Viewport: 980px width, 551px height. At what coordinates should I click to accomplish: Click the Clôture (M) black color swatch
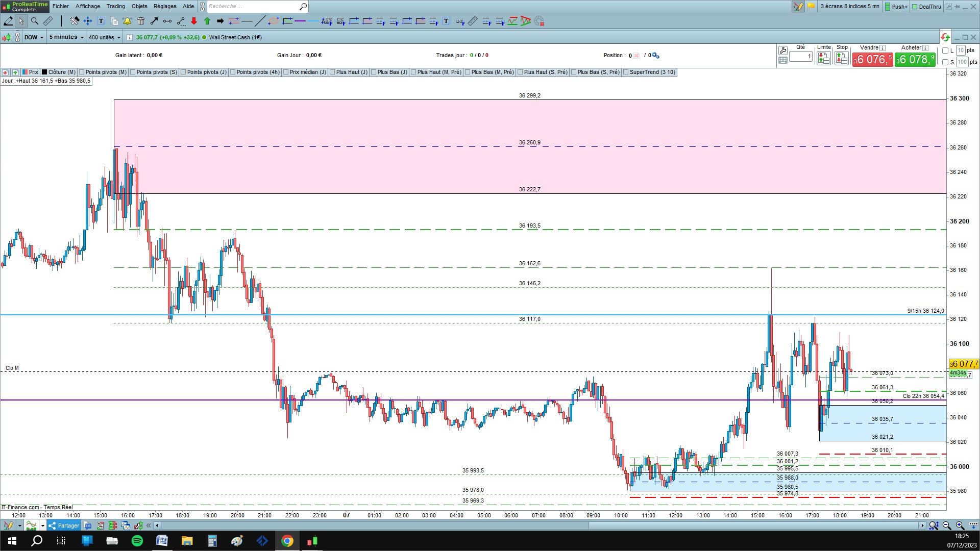click(45, 72)
